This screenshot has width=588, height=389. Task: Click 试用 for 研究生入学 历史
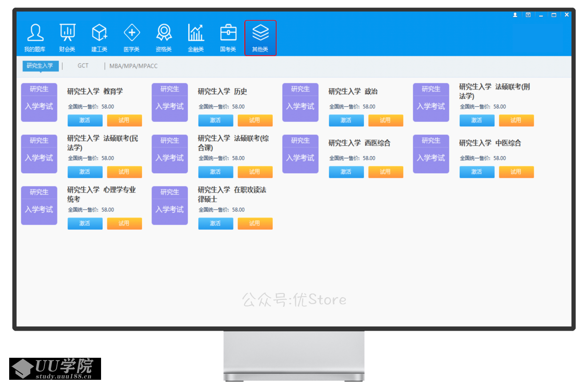(255, 120)
